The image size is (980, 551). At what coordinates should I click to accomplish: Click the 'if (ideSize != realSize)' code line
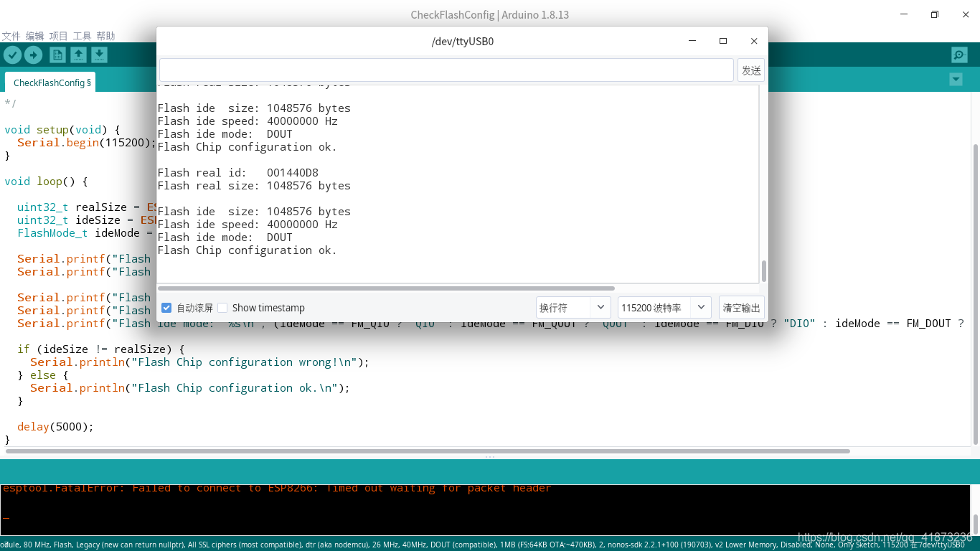[x=101, y=349]
